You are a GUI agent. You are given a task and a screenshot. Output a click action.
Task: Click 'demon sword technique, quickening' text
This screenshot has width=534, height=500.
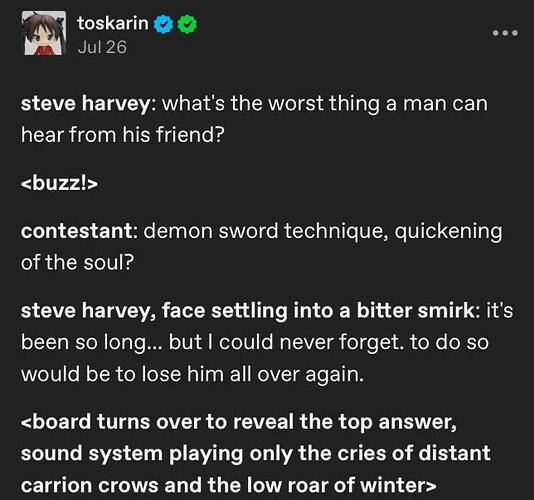coord(323,232)
